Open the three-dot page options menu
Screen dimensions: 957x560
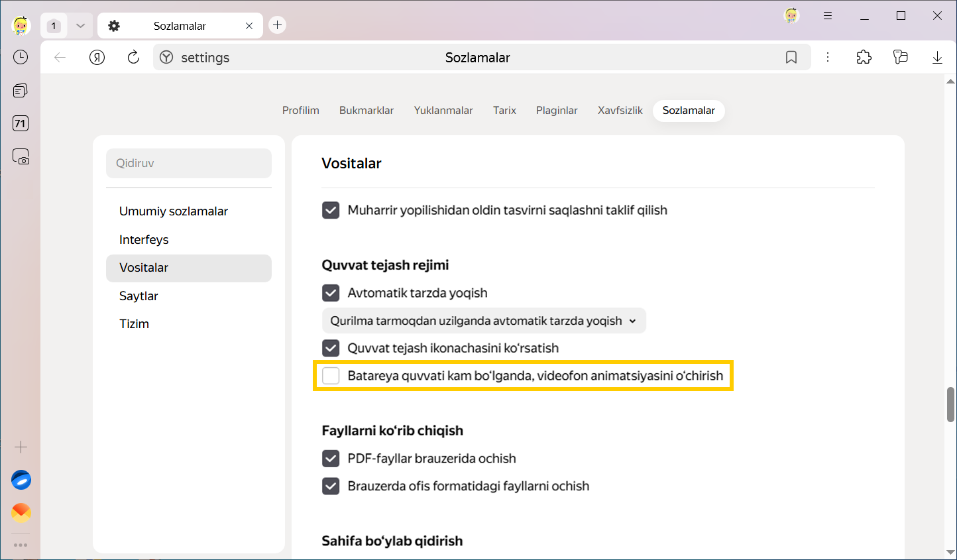click(x=828, y=58)
